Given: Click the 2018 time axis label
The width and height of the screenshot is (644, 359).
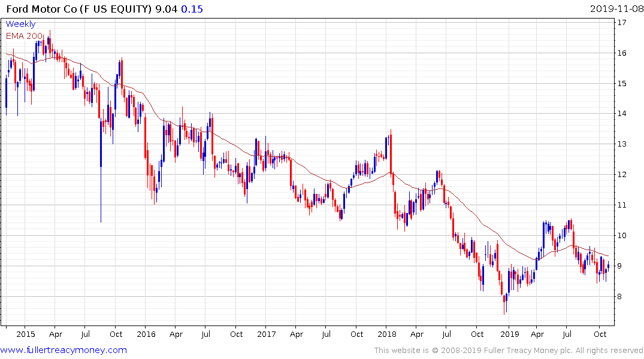Looking at the screenshot, I should tap(387, 334).
